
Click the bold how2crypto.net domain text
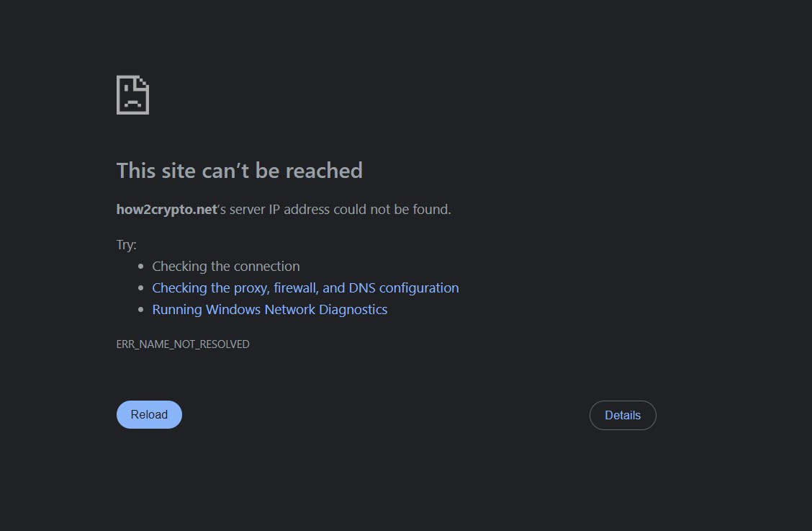[166, 210]
